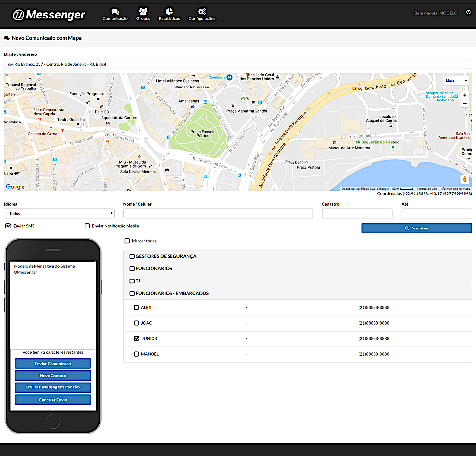Open the Grupos menu
The height and width of the screenshot is (456, 476).
tap(143, 14)
